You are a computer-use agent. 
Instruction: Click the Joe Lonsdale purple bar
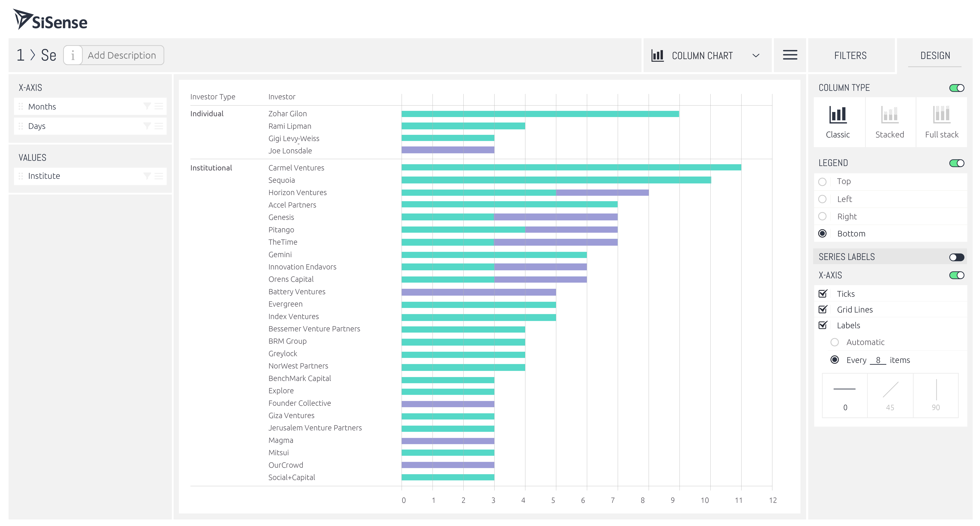point(448,150)
